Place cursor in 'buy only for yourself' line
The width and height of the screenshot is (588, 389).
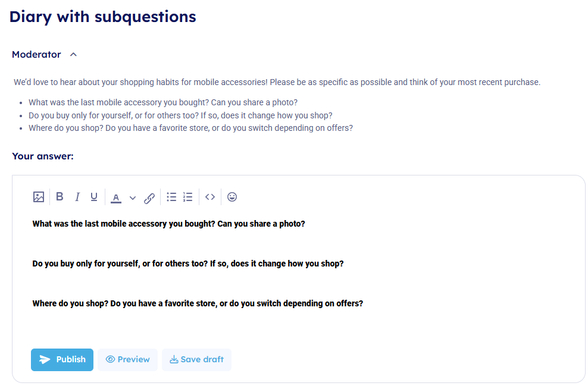click(x=187, y=263)
